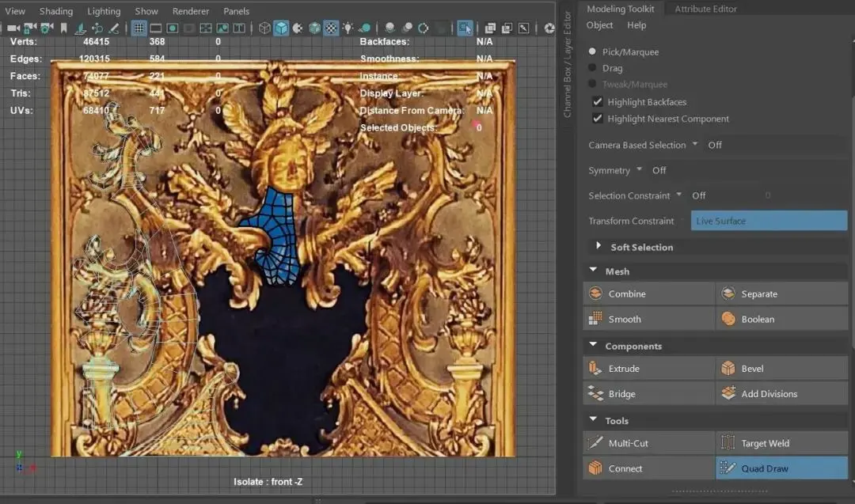Click the Bridge button
This screenshot has height=504, width=855.
[649, 393]
